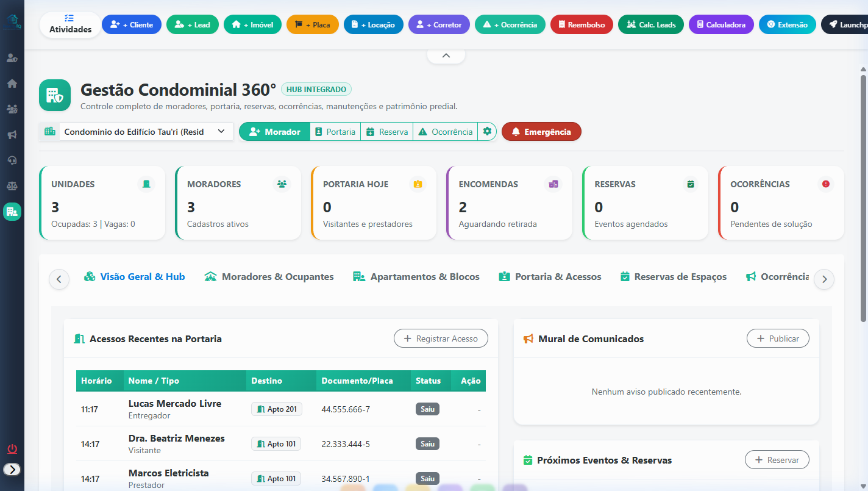Screen dimensions: 868x491
Task: Click the red power icon in the sidebar
Action: pos(12,450)
